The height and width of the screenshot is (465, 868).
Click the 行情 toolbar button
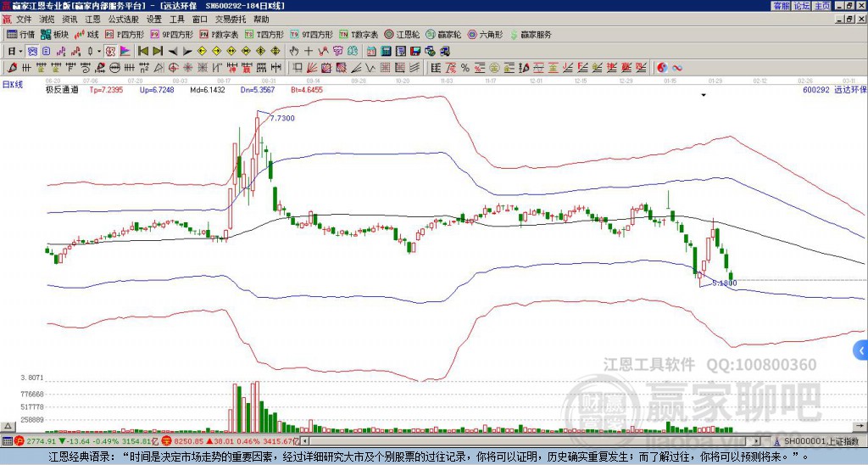(21, 34)
